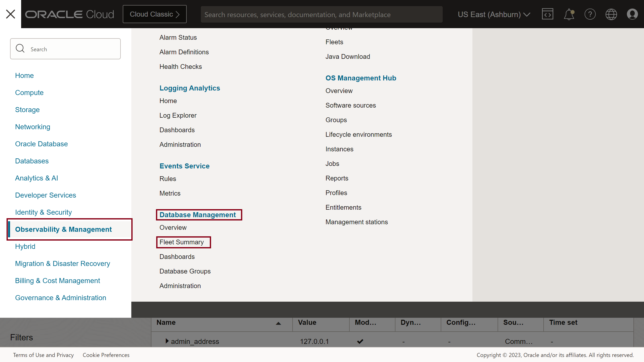Click the Oracle Cloud logo
The width and height of the screenshot is (644, 362).
(69, 14)
